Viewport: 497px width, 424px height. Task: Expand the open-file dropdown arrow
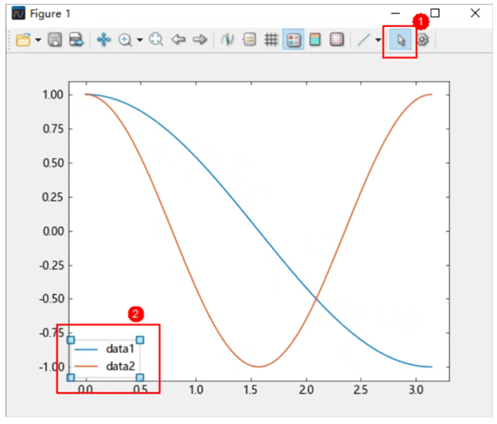tap(38, 40)
